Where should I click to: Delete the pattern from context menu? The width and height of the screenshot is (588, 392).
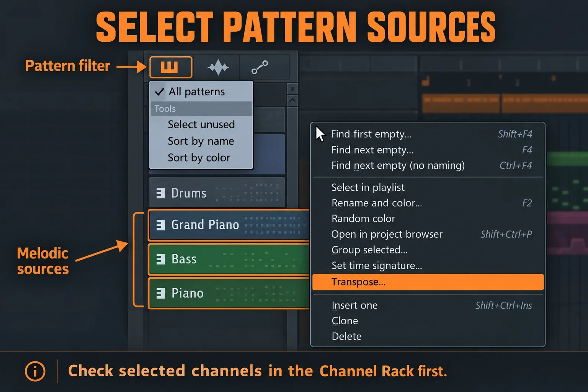tap(428, 336)
